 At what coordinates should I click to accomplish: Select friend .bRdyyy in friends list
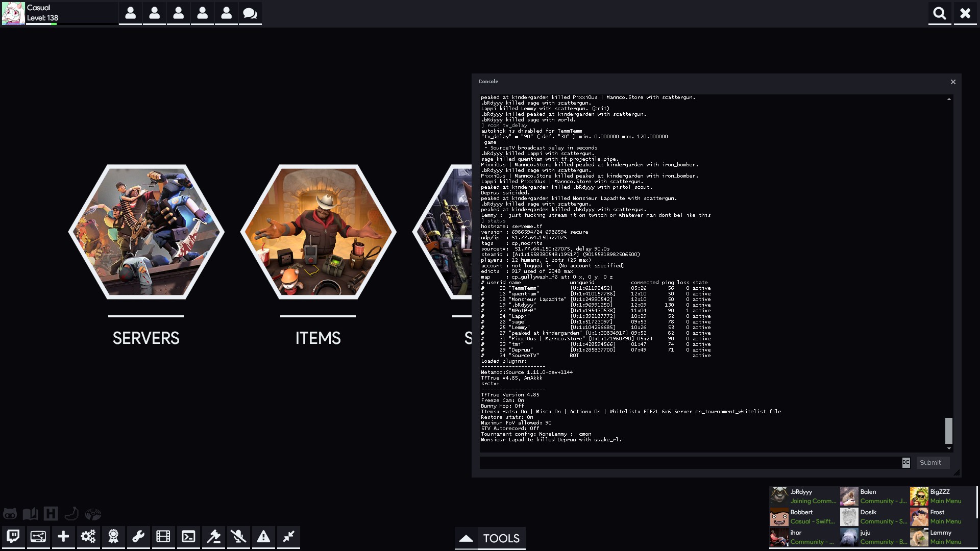(804, 496)
